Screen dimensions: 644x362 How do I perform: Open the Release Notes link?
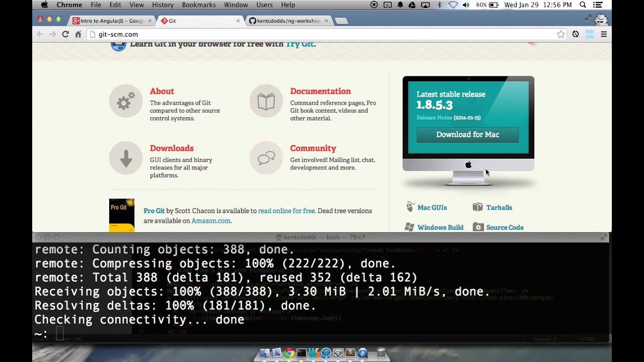click(x=434, y=118)
